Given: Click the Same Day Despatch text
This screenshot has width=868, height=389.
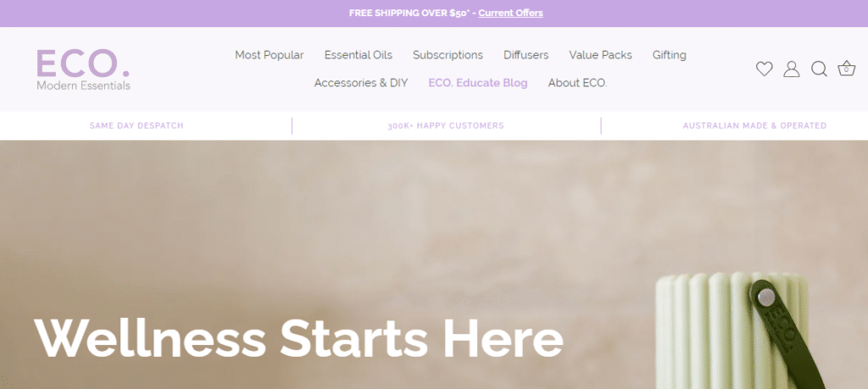Looking at the screenshot, I should (136, 125).
